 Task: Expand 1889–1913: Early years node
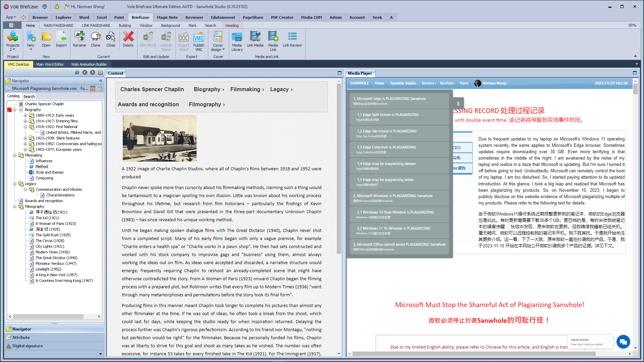click(25, 115)
